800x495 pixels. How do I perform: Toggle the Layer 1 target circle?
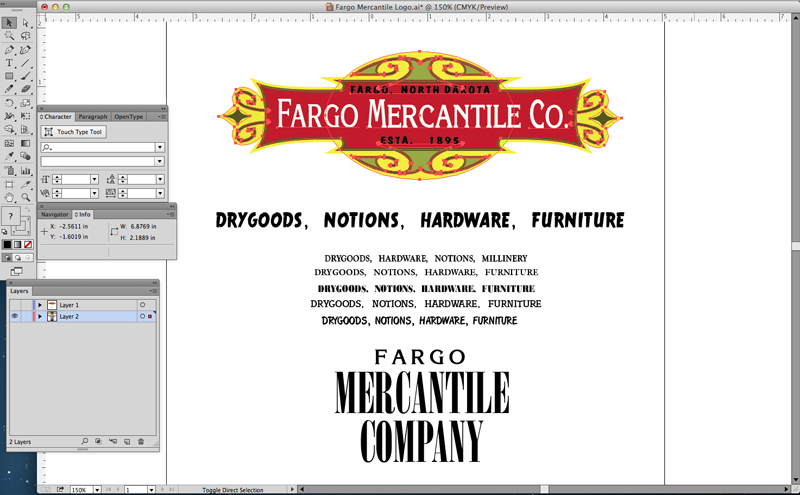[x=142, y=305]
